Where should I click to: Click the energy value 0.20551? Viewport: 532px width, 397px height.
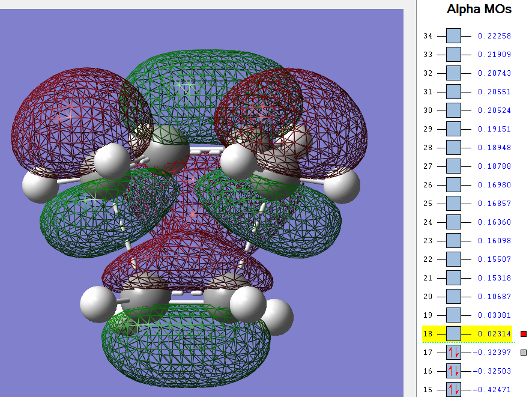tap(494, 92)
